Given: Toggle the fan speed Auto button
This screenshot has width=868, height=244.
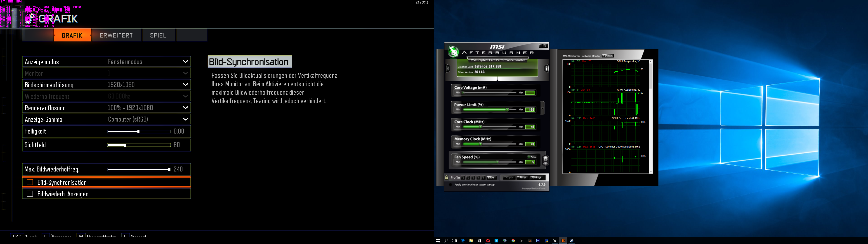Looking at the screenshot, I should pos(532,157).
